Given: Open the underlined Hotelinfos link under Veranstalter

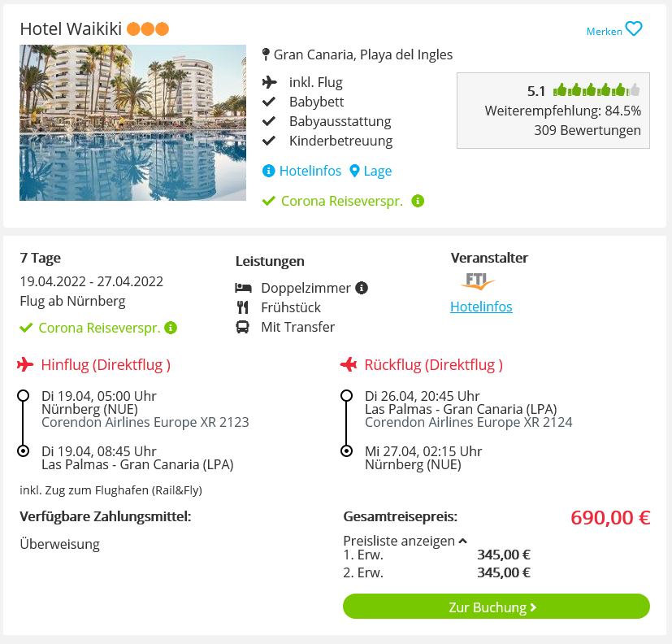Looking at the screenshot, I should [481, 307].
